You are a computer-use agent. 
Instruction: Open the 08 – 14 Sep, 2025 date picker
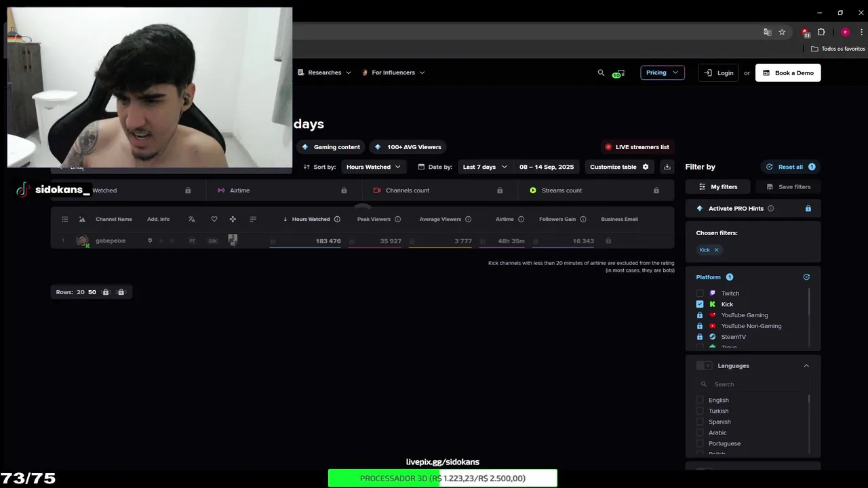point(547,167)
